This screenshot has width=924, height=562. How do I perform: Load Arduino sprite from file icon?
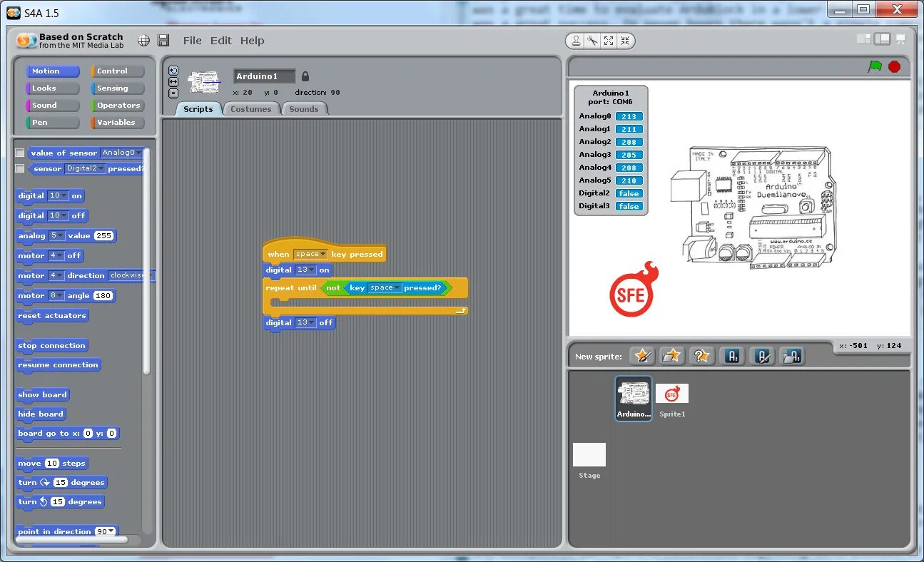(792, 356)
